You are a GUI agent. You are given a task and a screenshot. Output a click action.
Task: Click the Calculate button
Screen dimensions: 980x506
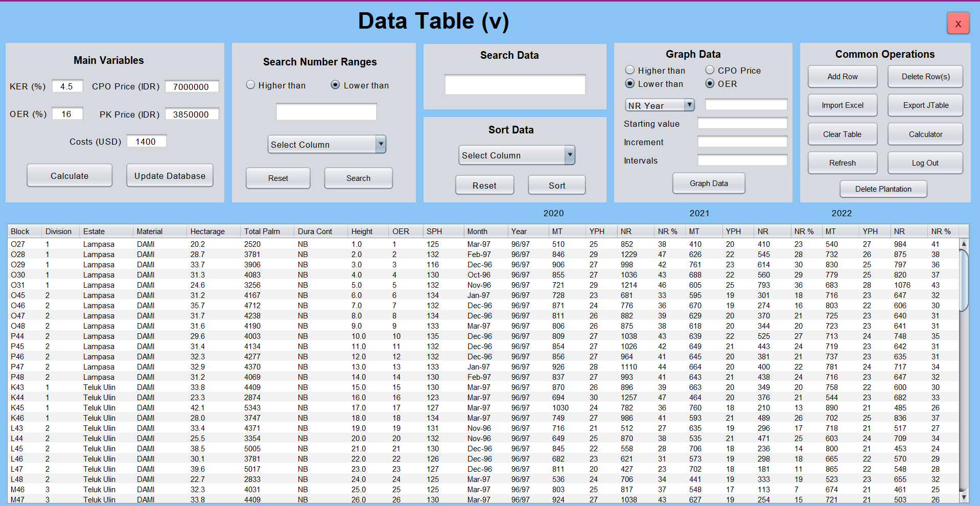coord(69,175)
